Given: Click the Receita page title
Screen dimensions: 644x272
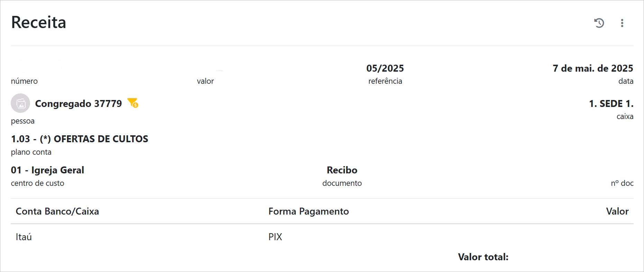Looking at the screenshot, I should point(39,22).
